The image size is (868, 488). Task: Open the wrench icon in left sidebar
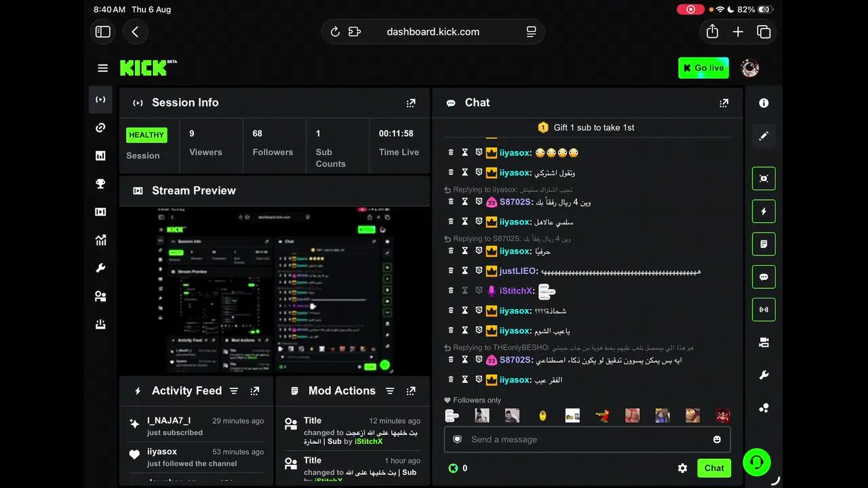pyautogui.click(x=100, y=268)
